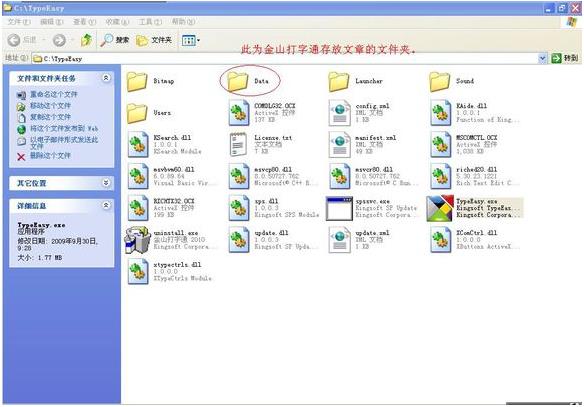584x407 pixels.
Task: Collapse the Details panel chevron
Action: coord(106,206)
